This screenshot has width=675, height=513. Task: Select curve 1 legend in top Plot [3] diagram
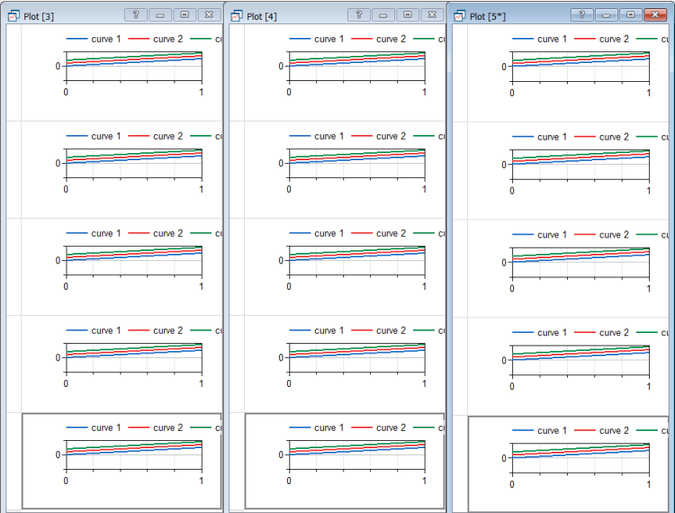(x=90, y=39)
